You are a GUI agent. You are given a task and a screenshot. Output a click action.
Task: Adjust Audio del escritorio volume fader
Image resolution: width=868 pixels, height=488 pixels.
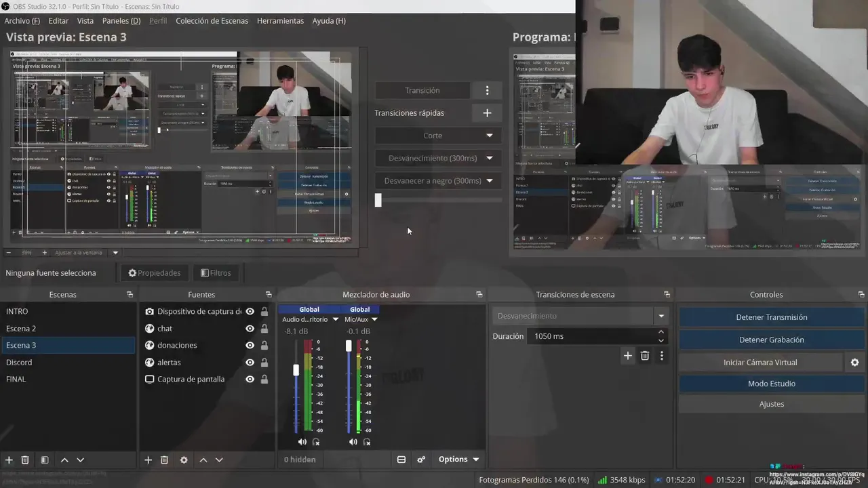coord(296,370)
